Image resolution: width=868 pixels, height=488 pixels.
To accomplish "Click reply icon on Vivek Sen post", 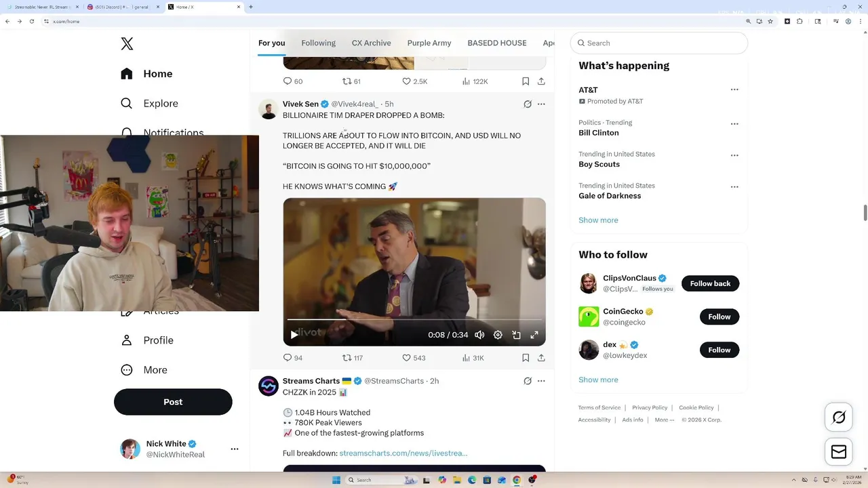I will point(288,358).
